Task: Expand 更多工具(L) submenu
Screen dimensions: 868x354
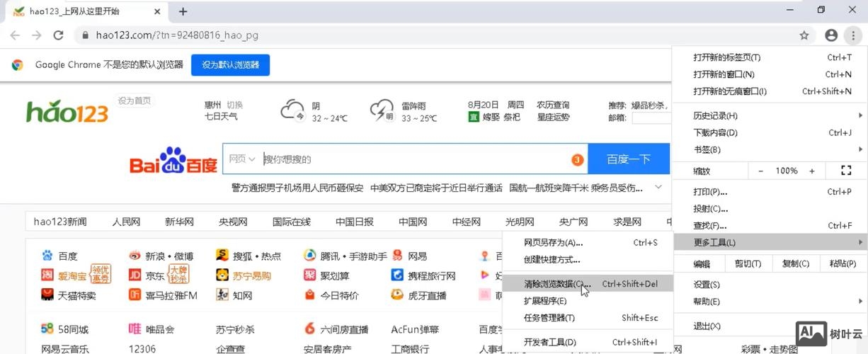Action: (770, 243)
